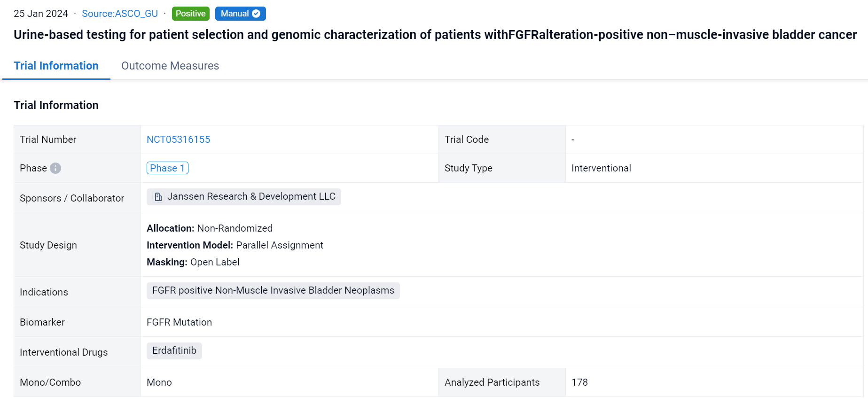
Task: Open trial number NCT05316155 link
Action: coord(178,140)
